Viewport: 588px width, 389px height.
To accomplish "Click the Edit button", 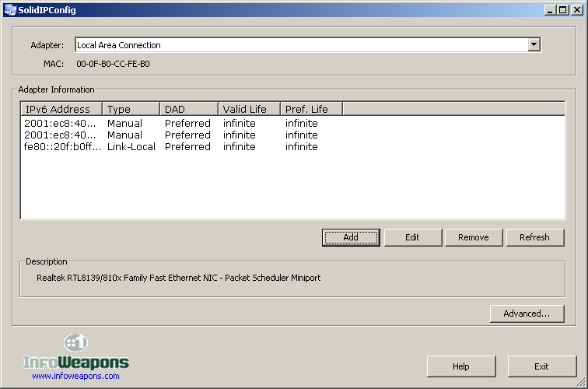I will (x=412, y=237).
